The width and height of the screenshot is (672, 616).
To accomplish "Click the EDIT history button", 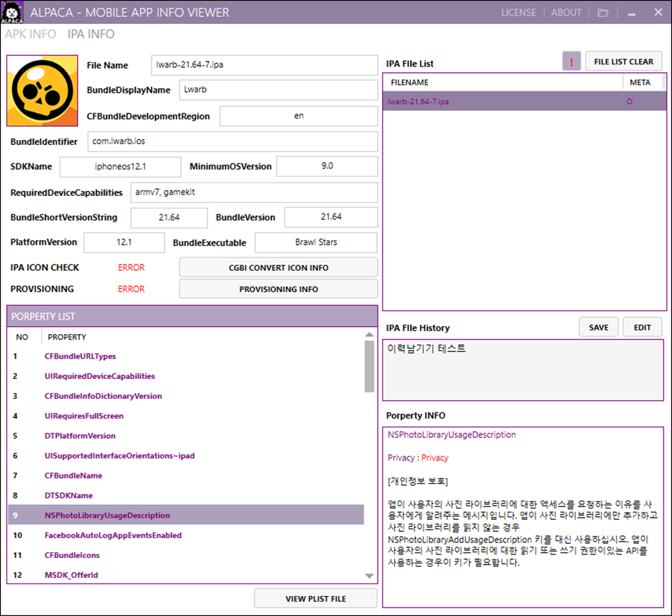I will point(642,327).
